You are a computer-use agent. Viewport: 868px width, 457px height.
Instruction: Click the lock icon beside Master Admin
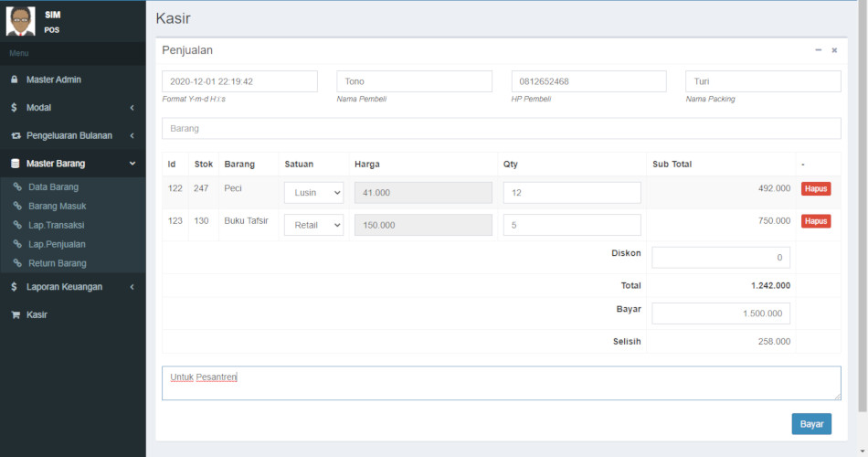pyautogui.click(x=15, y=80)
